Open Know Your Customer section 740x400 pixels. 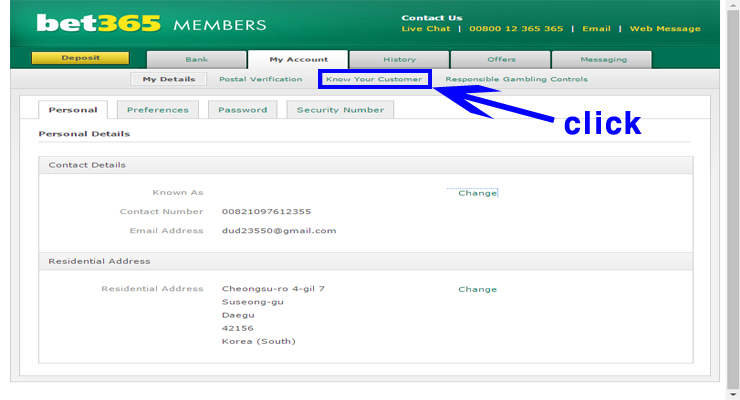(374, 79)
